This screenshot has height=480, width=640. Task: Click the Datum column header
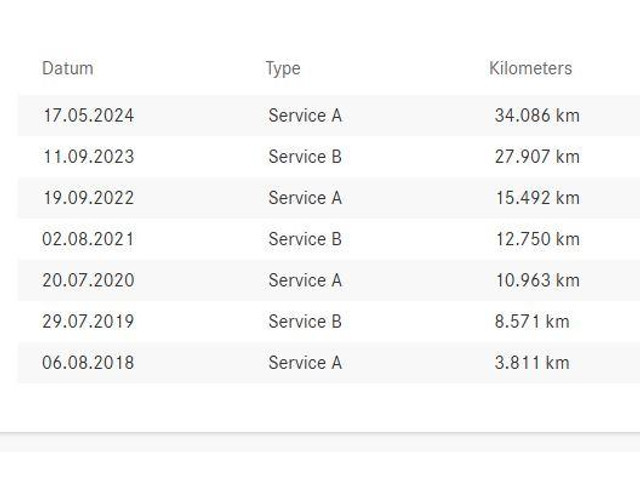coord(67,69)
